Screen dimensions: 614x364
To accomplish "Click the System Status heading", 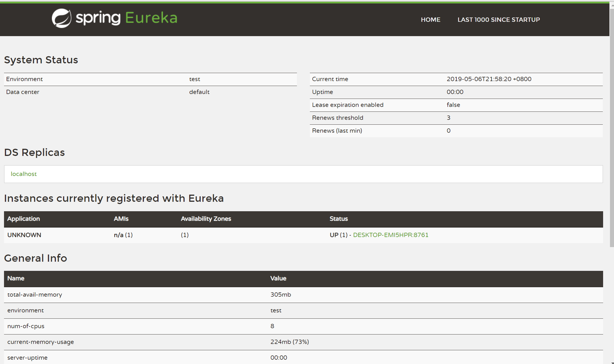I will tap(41, 60).
